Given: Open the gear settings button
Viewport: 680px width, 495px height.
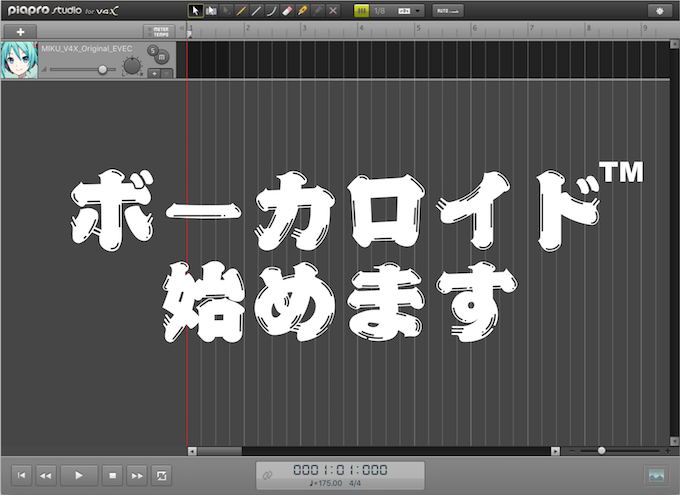Looking at the screenshot, I should click(660, 11).
